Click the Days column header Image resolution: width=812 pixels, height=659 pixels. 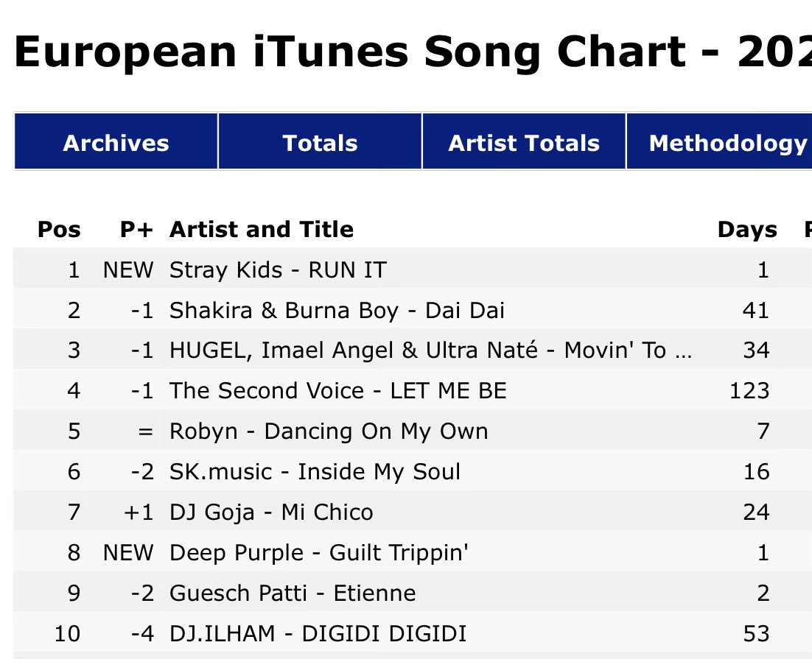coord(747,229)
